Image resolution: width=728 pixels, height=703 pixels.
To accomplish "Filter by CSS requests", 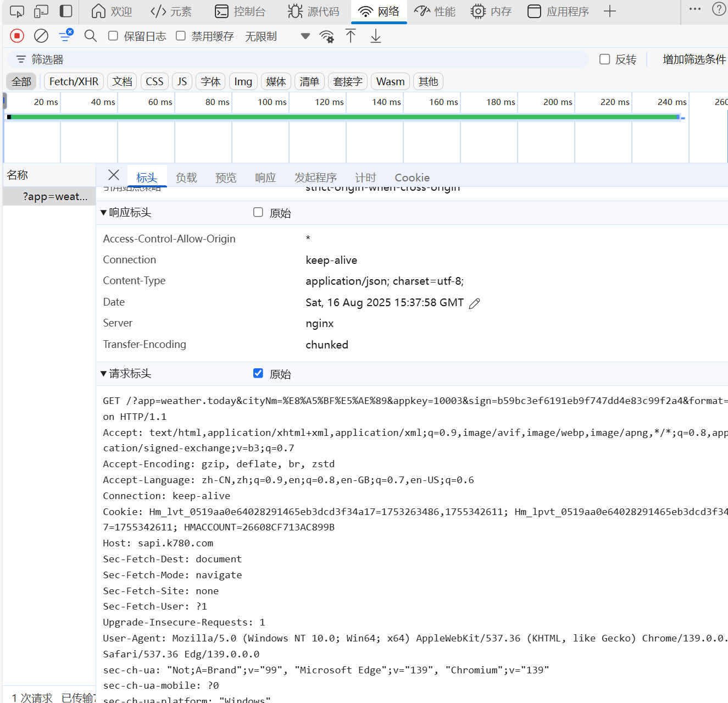I will pos(154,81).
